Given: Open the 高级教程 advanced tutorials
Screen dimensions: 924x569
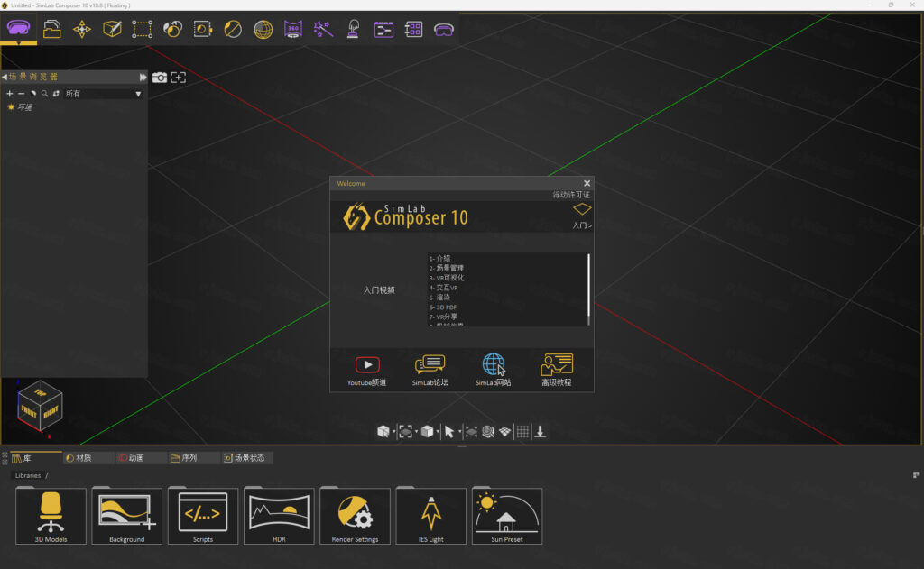Looking at the screenshot, I should tap(556, 371).
